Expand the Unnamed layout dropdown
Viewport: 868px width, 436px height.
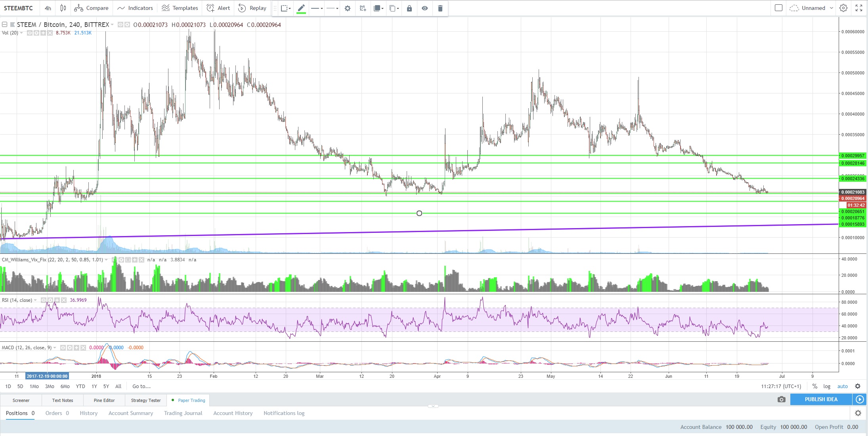pos(832,8)
